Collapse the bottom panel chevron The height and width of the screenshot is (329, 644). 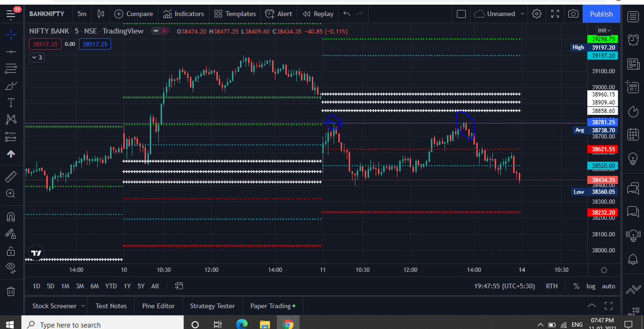pos(591,306)
